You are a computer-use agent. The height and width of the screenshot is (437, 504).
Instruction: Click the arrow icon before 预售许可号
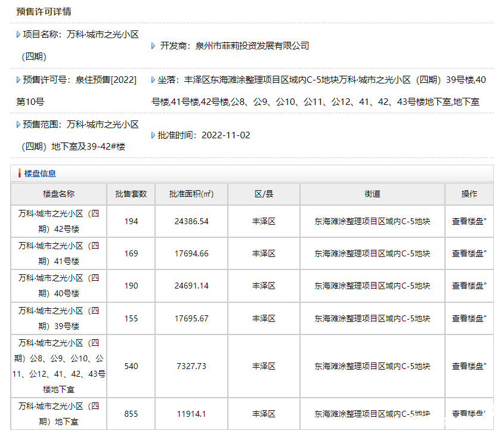[x=18, y=80]
